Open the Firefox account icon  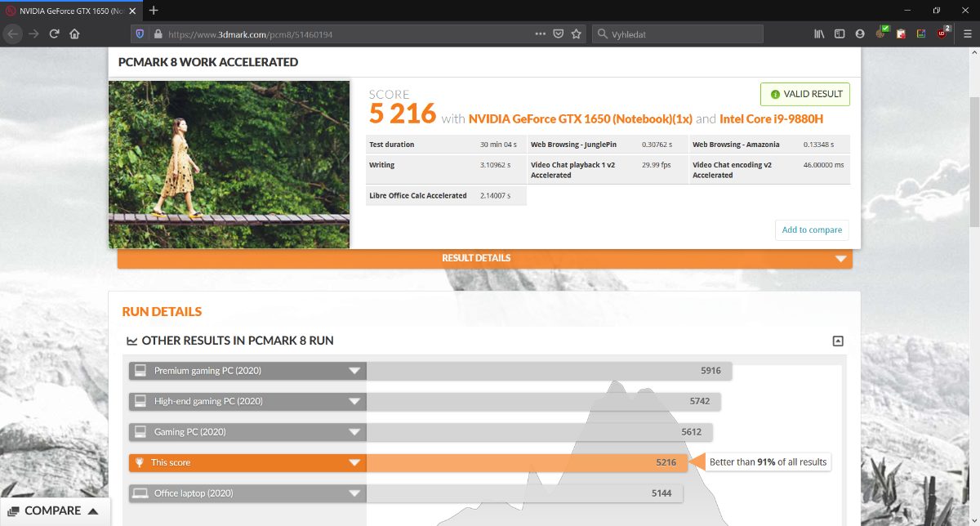click(x=860, y=34)
